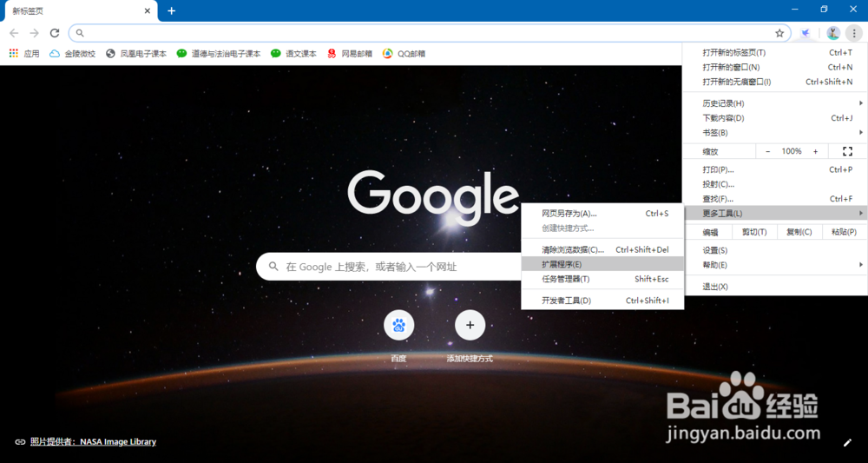868x463 pixels.
Task: Click the address bar magnifier icon
Action: (80, 33)
